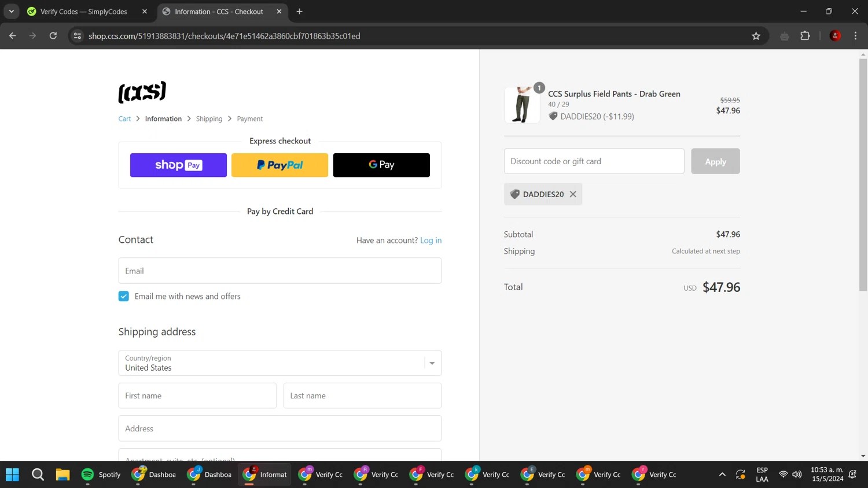Viewport: 868px width, 488px height.
Task: Remove the DADDIES20 discount code
Action: coord(573,194)
